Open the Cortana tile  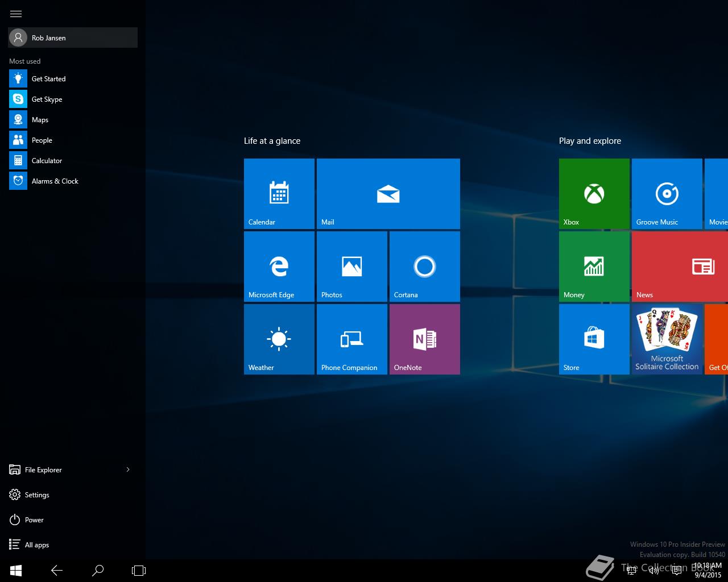tap(425, 267)
